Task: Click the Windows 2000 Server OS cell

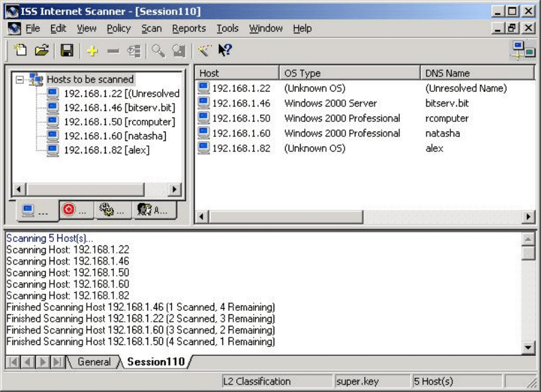Action: pyautogui.click(x=330, y=103)
